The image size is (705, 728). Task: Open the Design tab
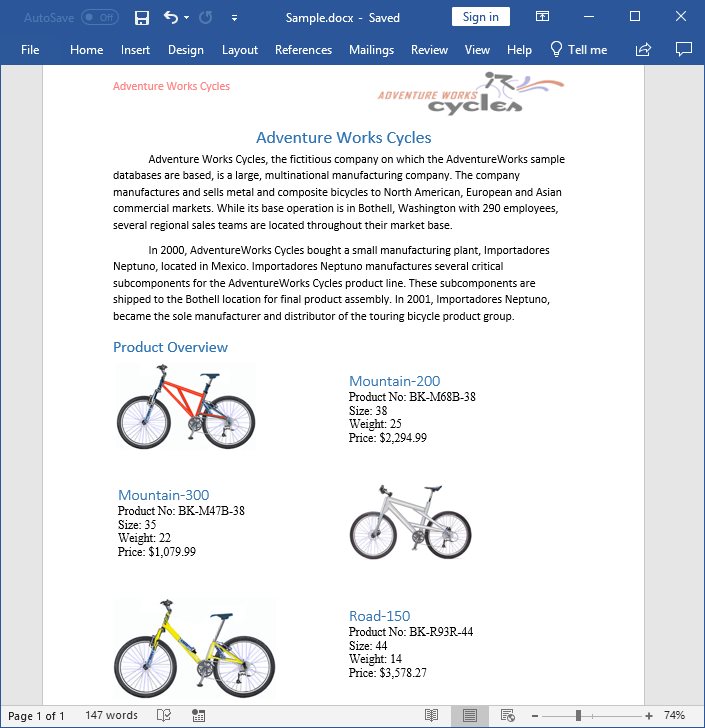[186, 50]
